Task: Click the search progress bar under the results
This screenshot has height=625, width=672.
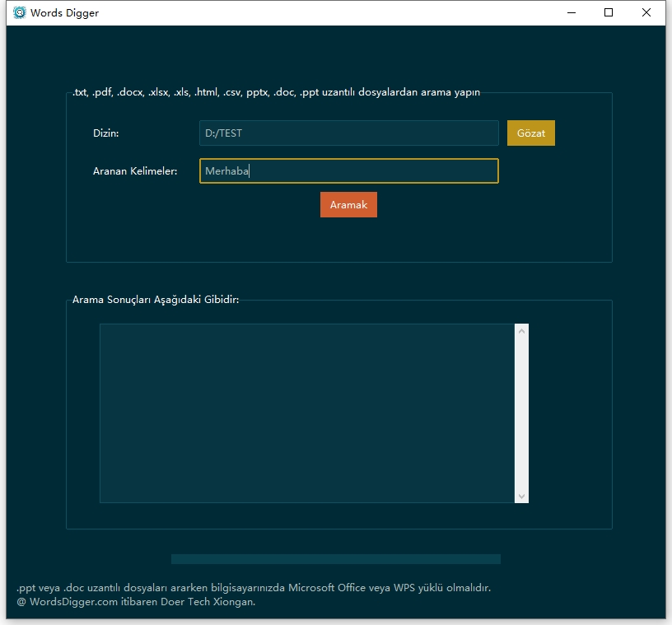Action: tap(335, 559)
